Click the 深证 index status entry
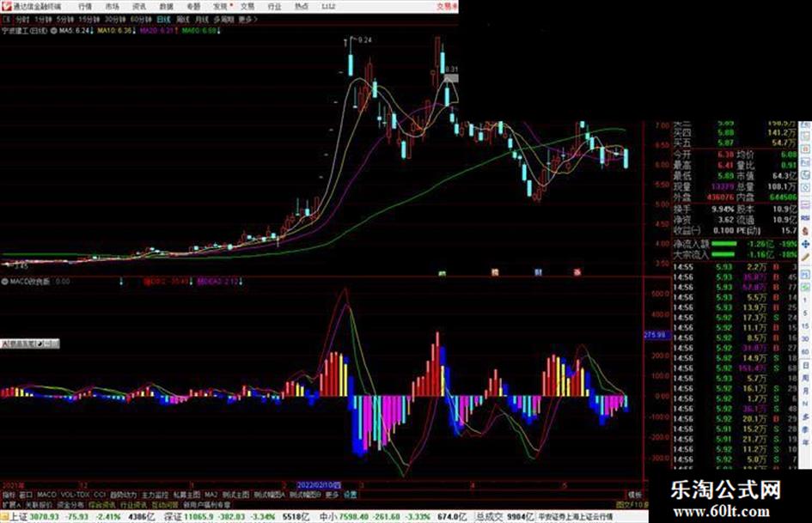The height and width of the screenshot is (523, 812). click(236, 517)
